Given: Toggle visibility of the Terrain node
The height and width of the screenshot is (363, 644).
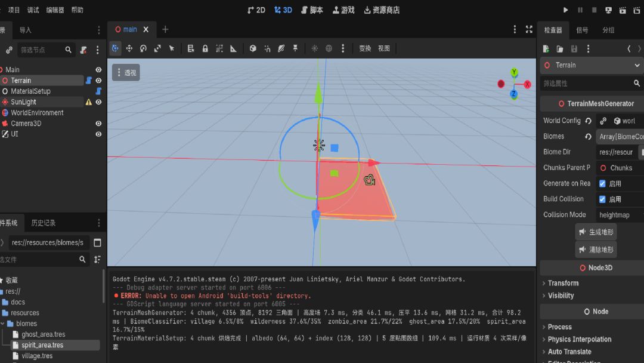Looking at the screenshot, I should (98, 81).
